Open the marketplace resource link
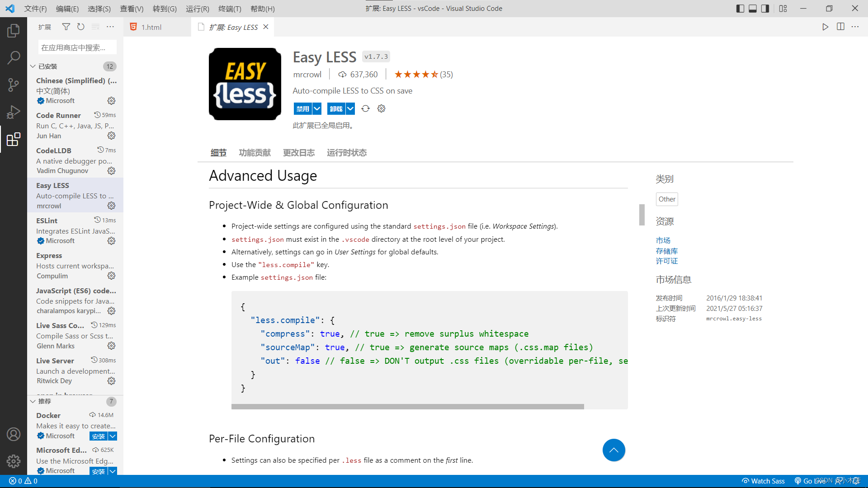 coord(663,240)
